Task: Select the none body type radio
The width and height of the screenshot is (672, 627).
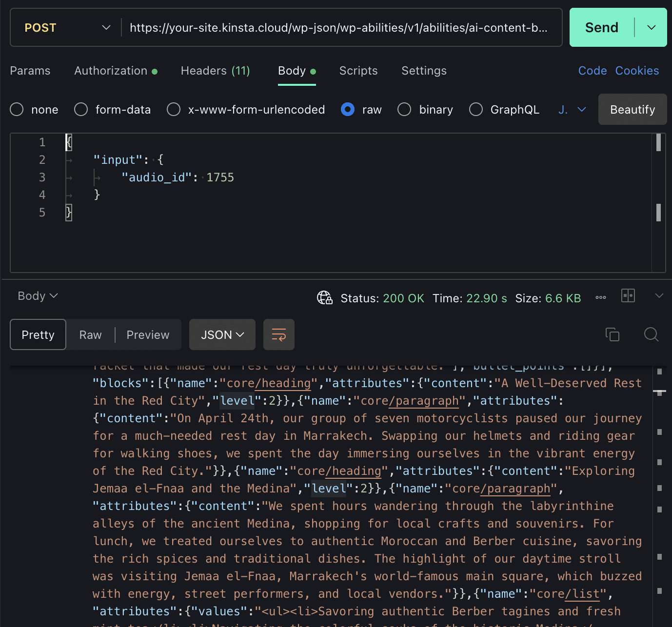Action: coord(17,109)
